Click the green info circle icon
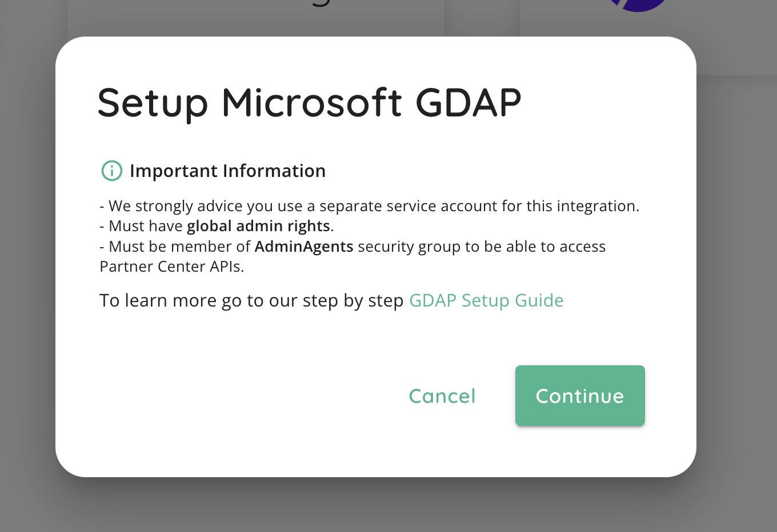This screenshot has height=532, width=777. click(111, 170)
